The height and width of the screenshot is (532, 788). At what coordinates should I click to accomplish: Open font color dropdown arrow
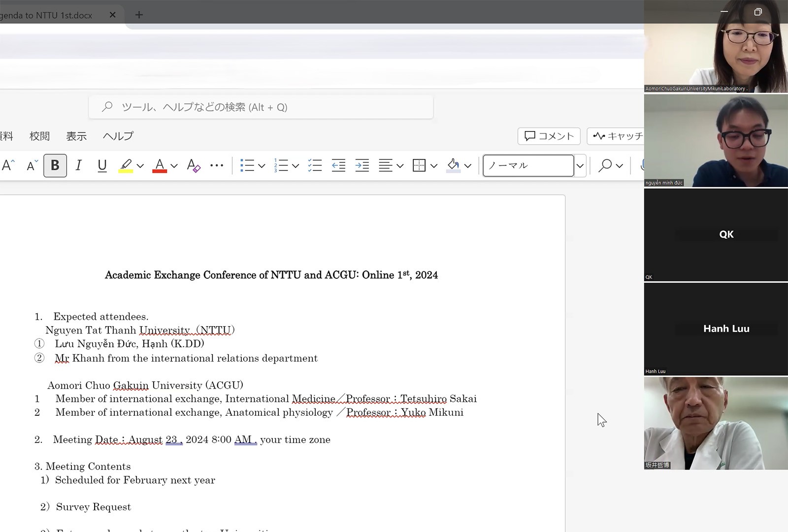coord(174,166)
